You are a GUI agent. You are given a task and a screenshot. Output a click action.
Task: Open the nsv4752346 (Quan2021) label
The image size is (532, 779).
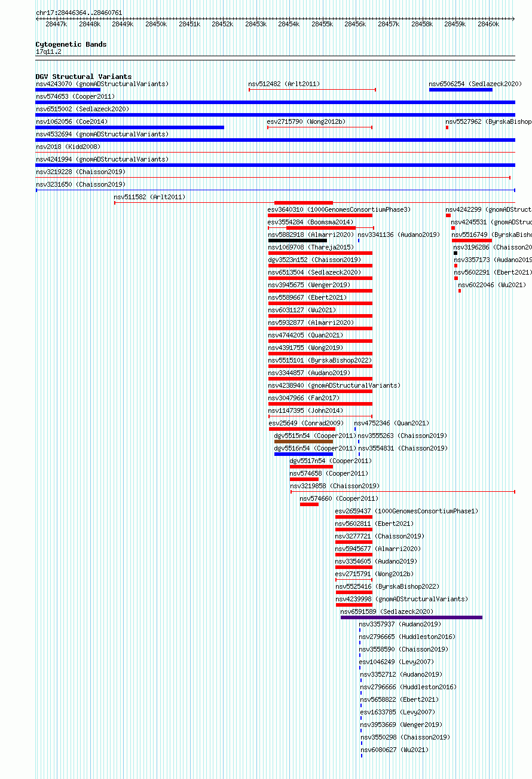pos(392,423)
